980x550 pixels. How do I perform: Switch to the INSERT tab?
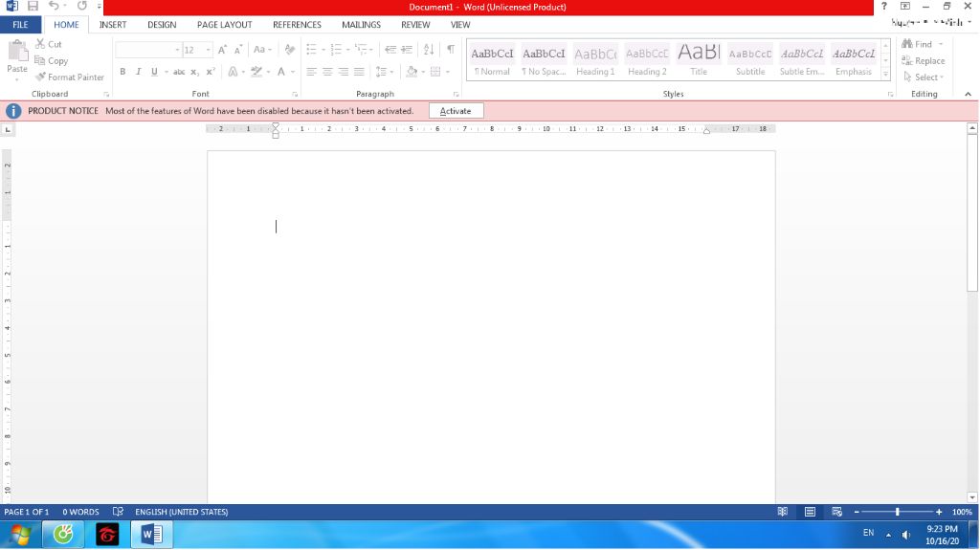113,24
